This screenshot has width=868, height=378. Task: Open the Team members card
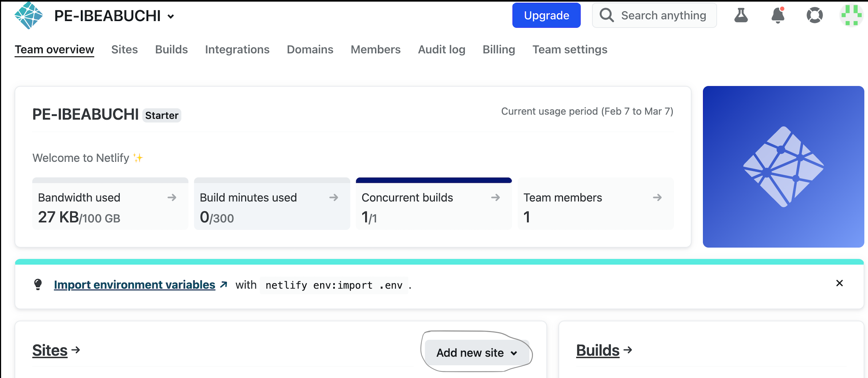(596, 204)
